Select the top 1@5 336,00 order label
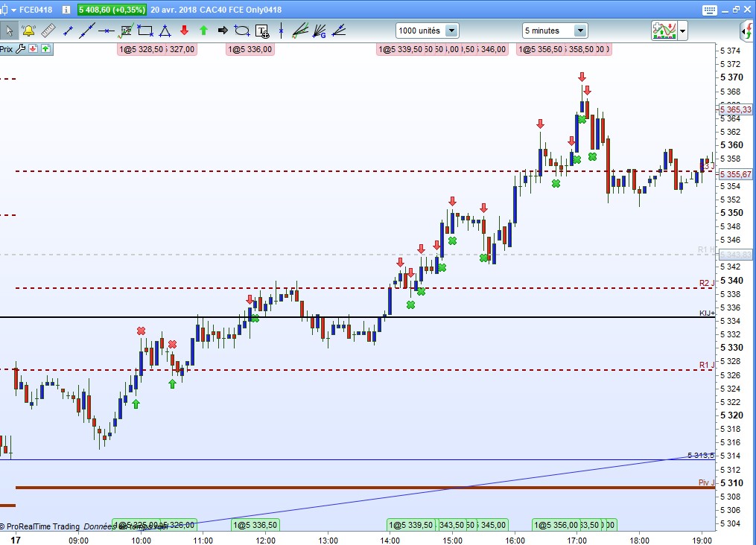This screenshot has width=756, height=545. (250, 49)
